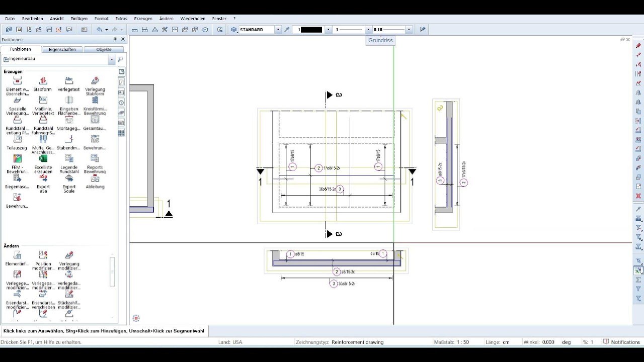Select the Maßlinie, Verlegetext tool
Viewport: 644px width, 362px height.
click(x=43, y=106)
